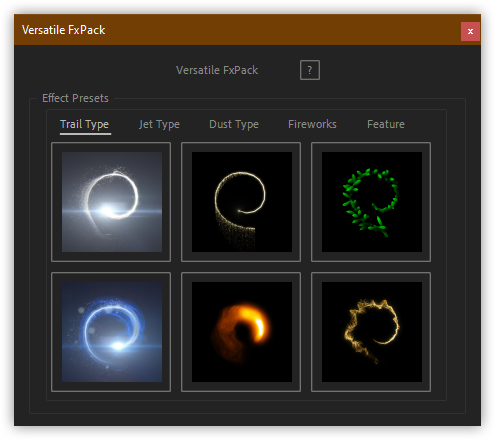
Task: Choose the sparkling dust spiral trail preset
Action: 242,202
